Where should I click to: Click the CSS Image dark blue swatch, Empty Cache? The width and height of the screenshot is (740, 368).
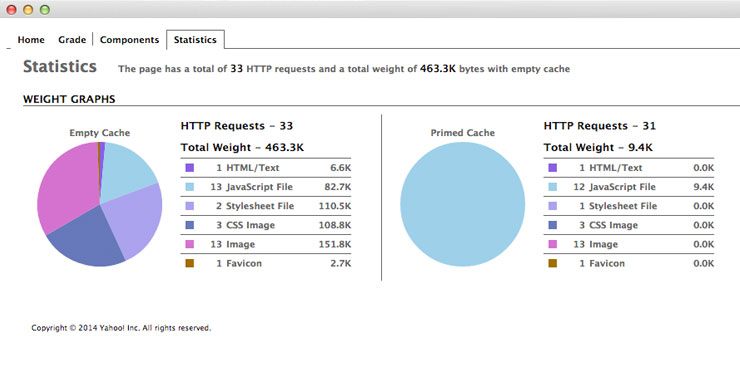(x=190, y=226)
